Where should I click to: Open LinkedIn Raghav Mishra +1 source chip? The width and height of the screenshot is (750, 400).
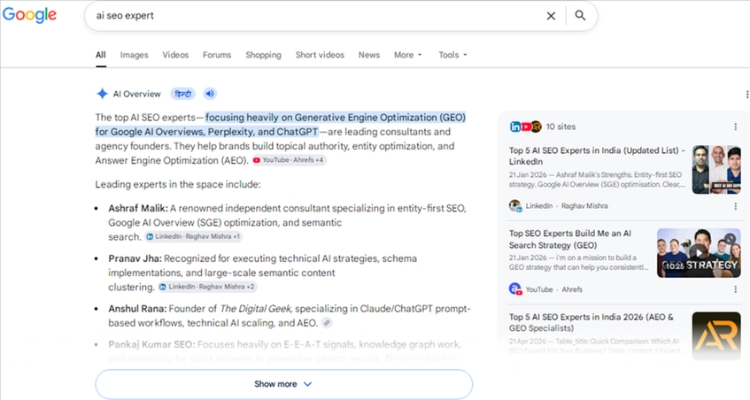193,236
